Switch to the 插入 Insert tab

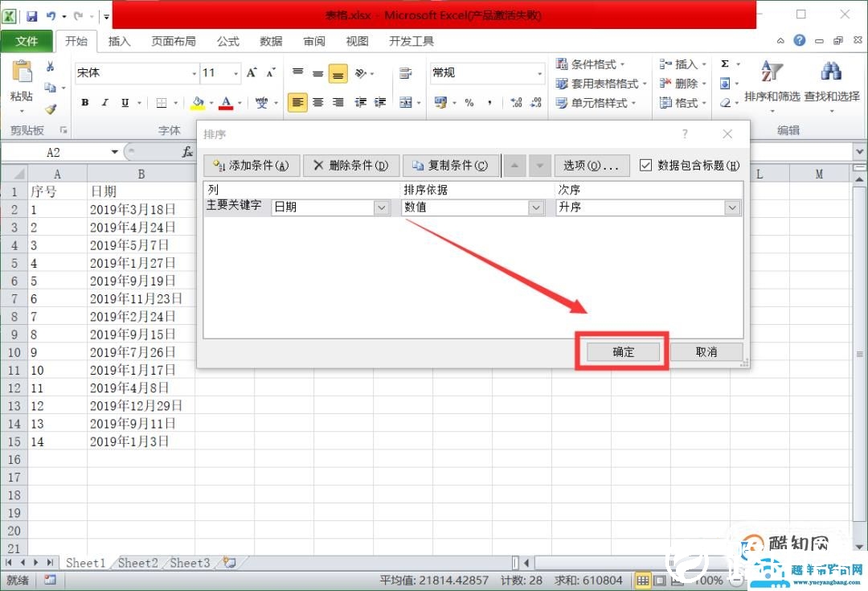[119, 41]
